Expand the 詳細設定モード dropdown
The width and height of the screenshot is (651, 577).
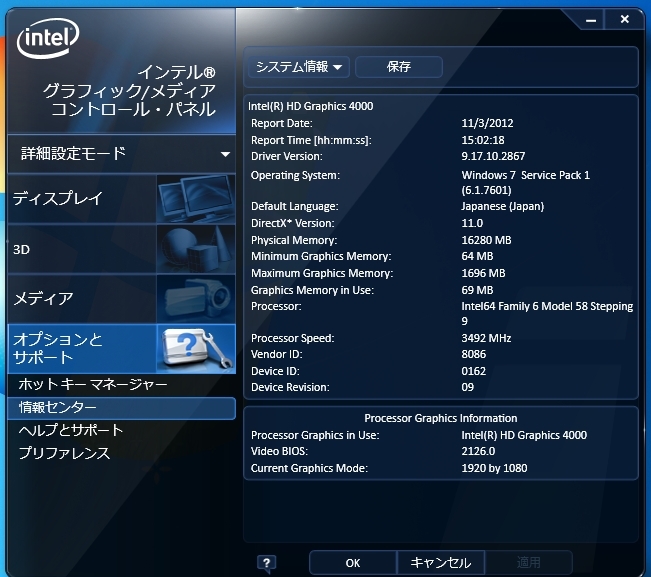[122, 154]
